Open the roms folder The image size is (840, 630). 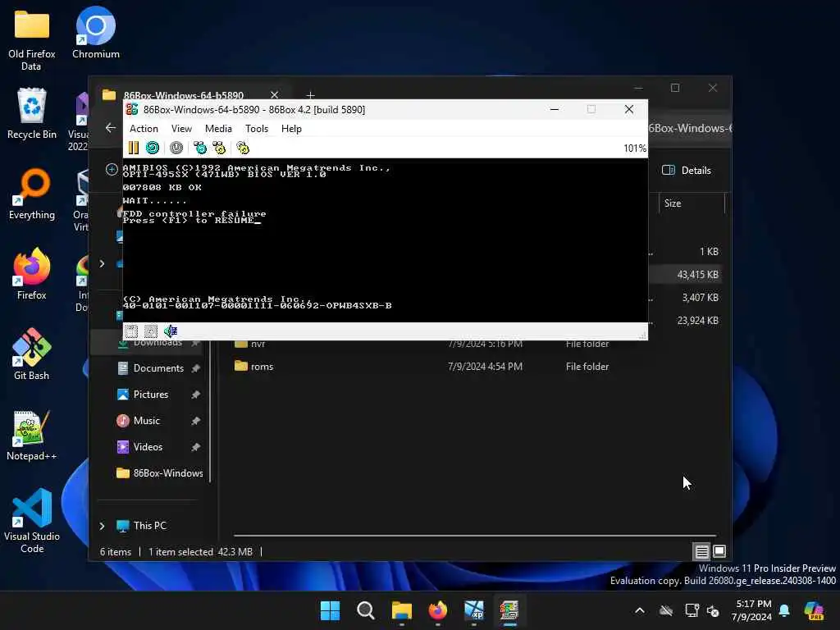coord(262,367)
